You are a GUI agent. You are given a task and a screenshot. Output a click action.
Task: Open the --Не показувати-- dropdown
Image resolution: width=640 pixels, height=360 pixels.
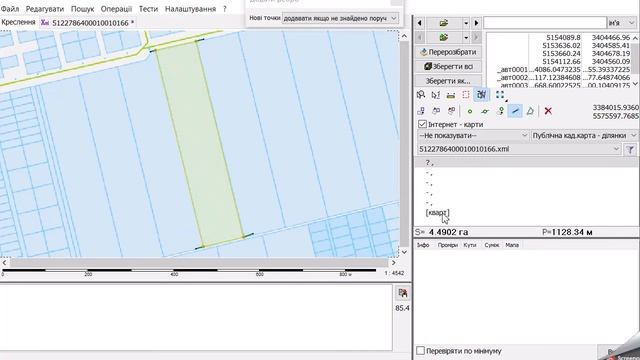[473, 135]
